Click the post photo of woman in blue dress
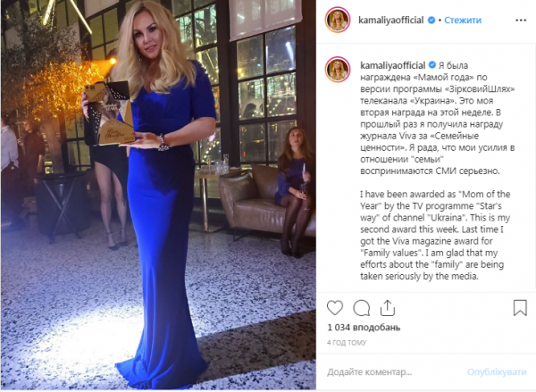 point(158,195)
